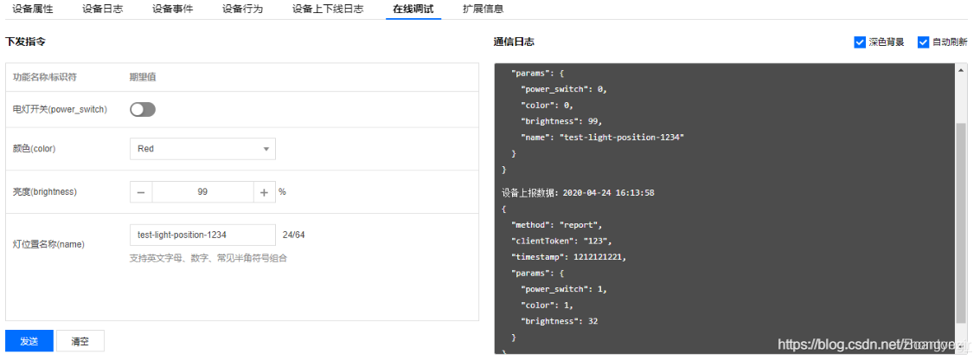Open the 设备属性 tab
Viewport: 980px width, 361px height.
pos(33,9)
